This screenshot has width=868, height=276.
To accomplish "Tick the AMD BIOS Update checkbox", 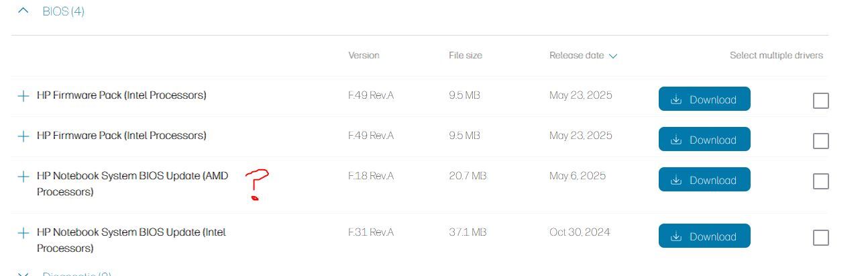I will pos(820,181).
